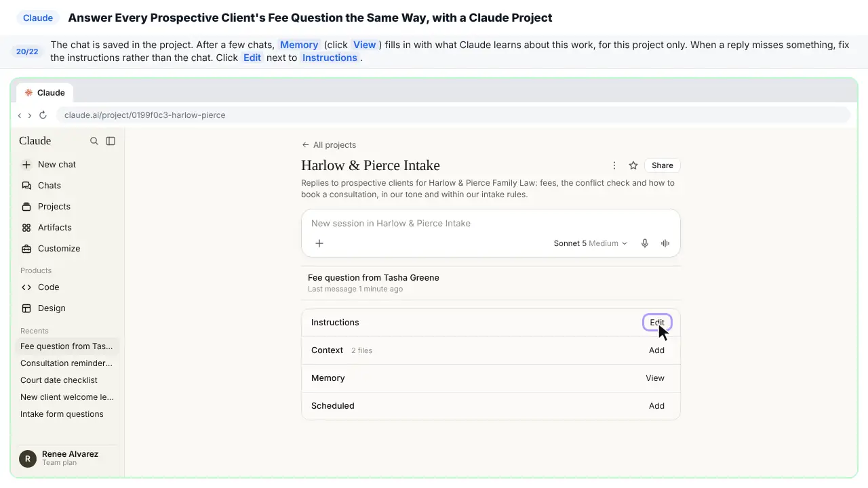Screen dimensions: 868x488
Task: Click the browser back arrow
Action: [20, 115]
